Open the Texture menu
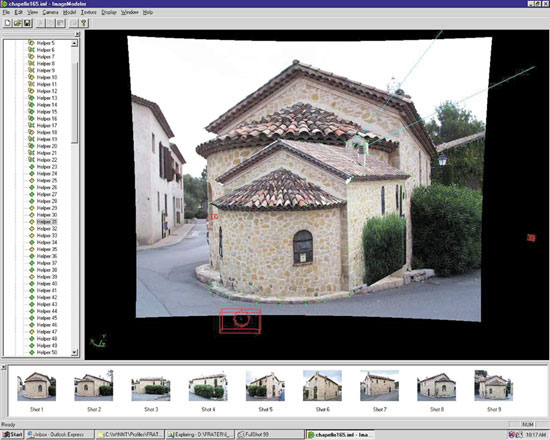 coord(88,12)
